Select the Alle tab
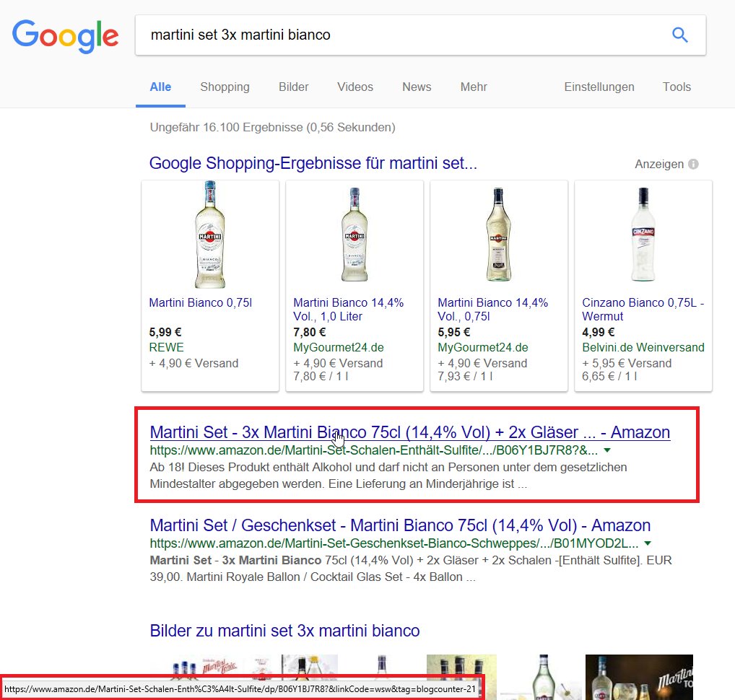The width and height of the screenshot is (735, 700). click(x=160, y=87)
